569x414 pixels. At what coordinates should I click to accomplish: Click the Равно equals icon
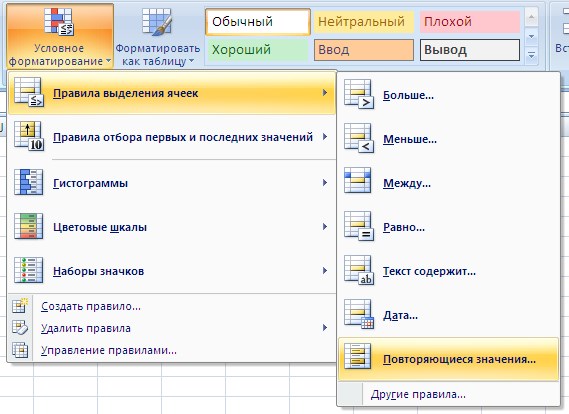(x=359, y=226)
